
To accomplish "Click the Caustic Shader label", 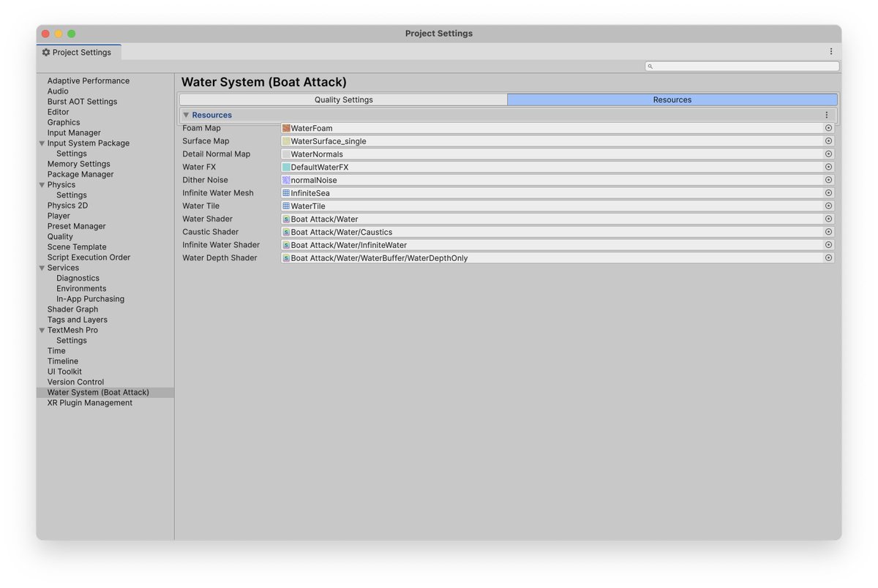I will pos(211,232).
